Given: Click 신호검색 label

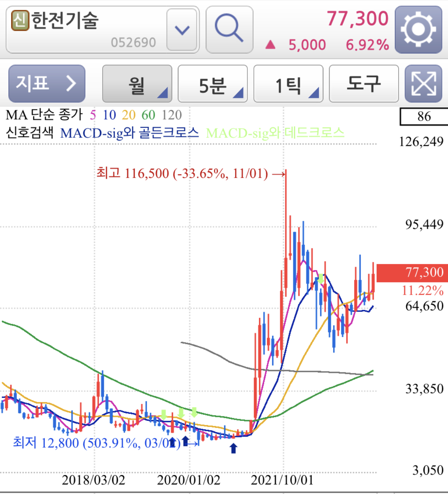Looking at the screenshot, I should point(29,133).
